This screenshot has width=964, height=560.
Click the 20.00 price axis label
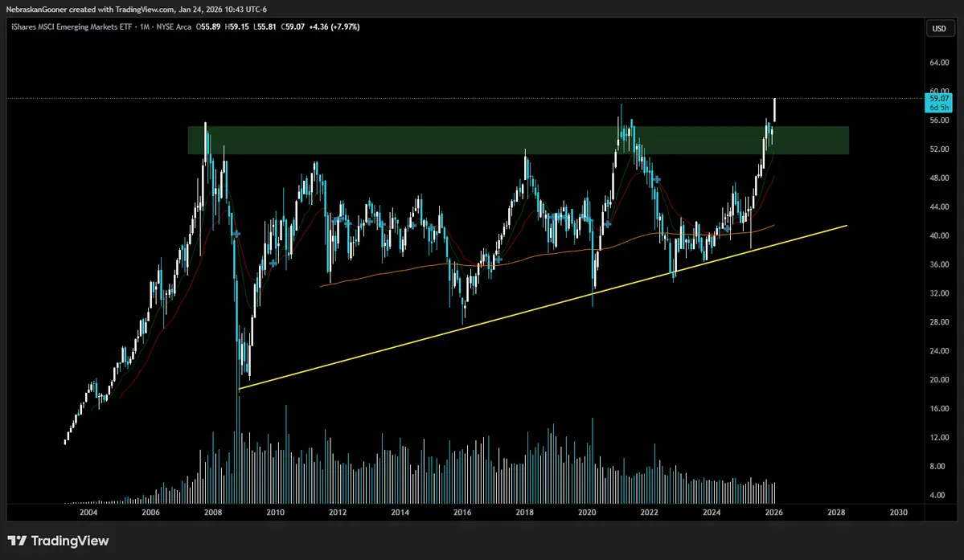pos(939,380)
